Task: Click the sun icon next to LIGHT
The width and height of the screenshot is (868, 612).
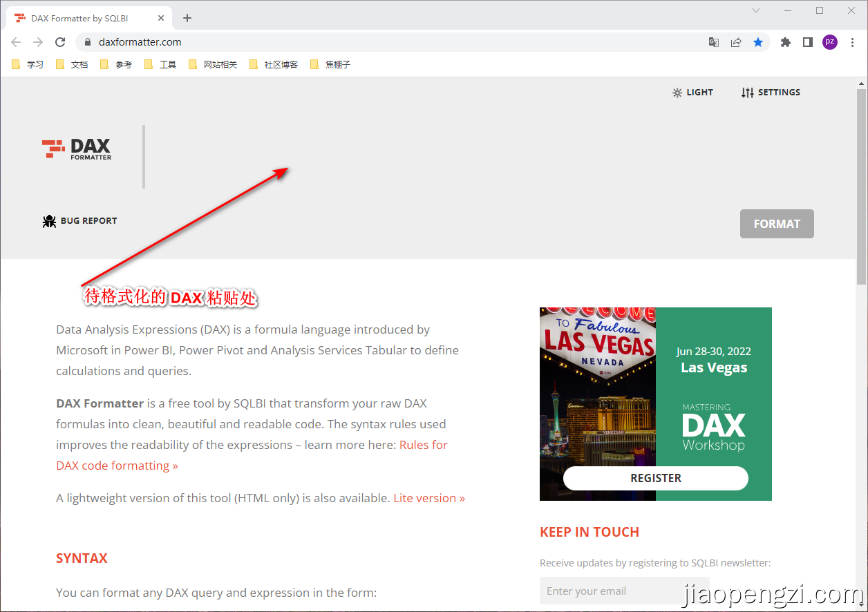Action: [677, 93]
